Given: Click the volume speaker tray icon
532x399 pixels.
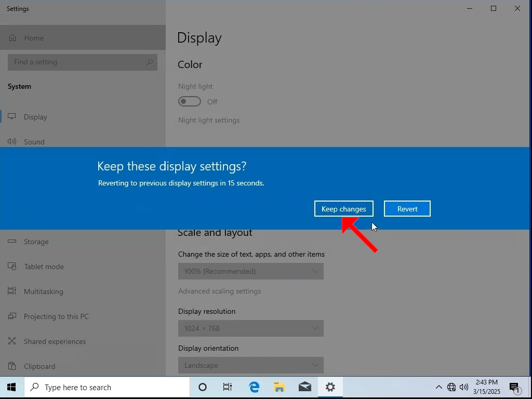Looking at the screenshot, I should click(463, 387).
